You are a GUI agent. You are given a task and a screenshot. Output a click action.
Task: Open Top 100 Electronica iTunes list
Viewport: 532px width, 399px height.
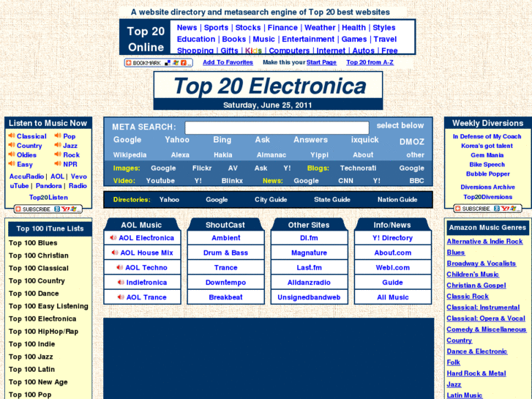pos(42,318)
